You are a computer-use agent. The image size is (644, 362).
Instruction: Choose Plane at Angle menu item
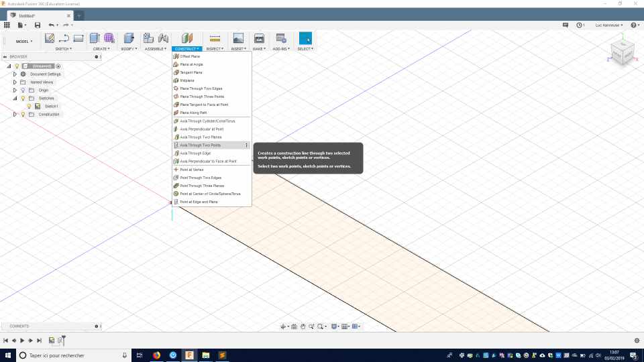211,64
